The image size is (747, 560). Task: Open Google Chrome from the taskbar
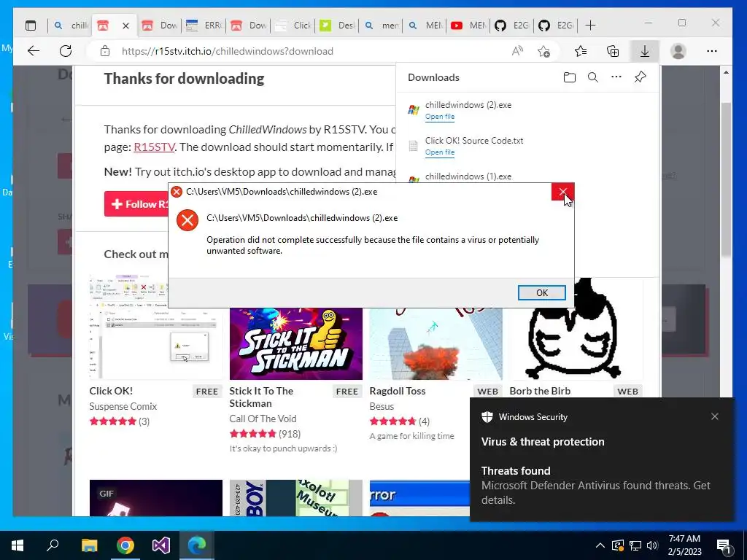point(125,545)
